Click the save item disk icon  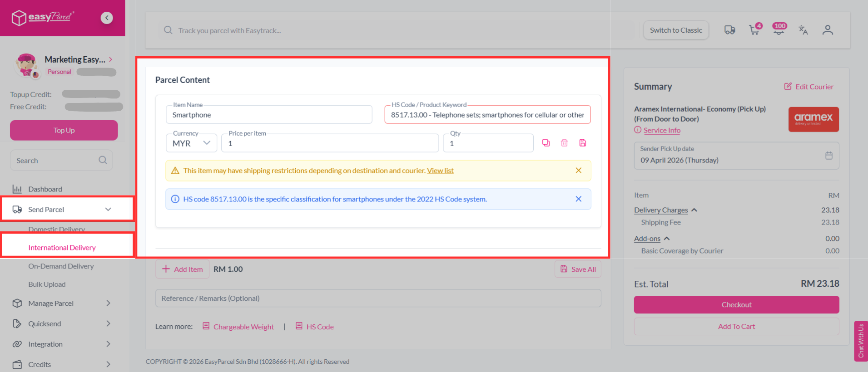(x=583, y=143)
